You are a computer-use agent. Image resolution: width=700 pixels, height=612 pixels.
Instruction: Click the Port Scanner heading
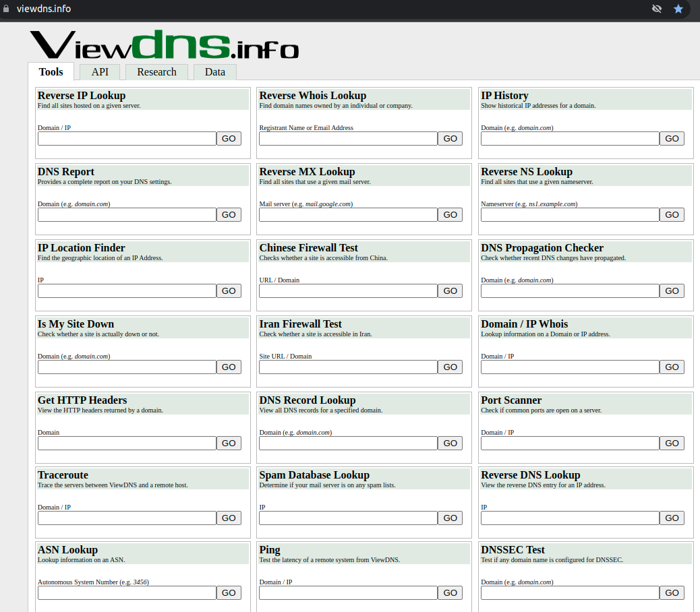click(x=511, y=400)
